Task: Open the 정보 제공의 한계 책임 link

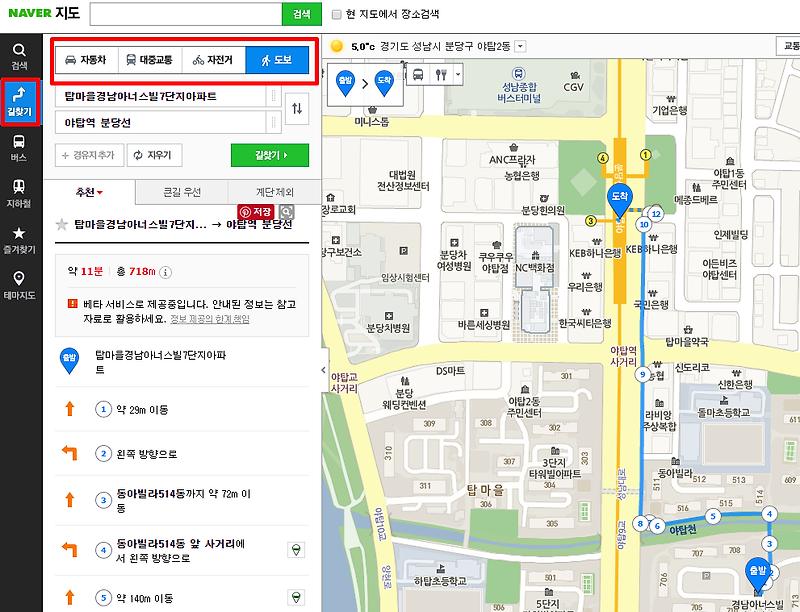Action: tap(210, 319)
